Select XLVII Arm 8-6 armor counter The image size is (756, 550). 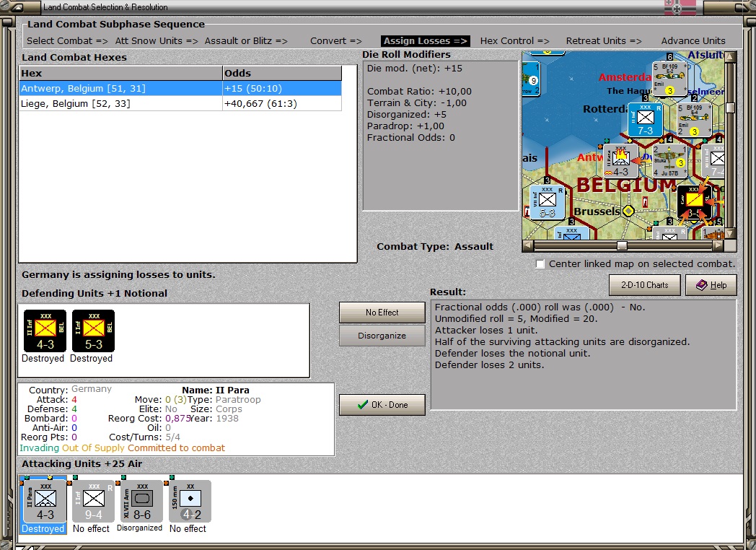[141, 502]
